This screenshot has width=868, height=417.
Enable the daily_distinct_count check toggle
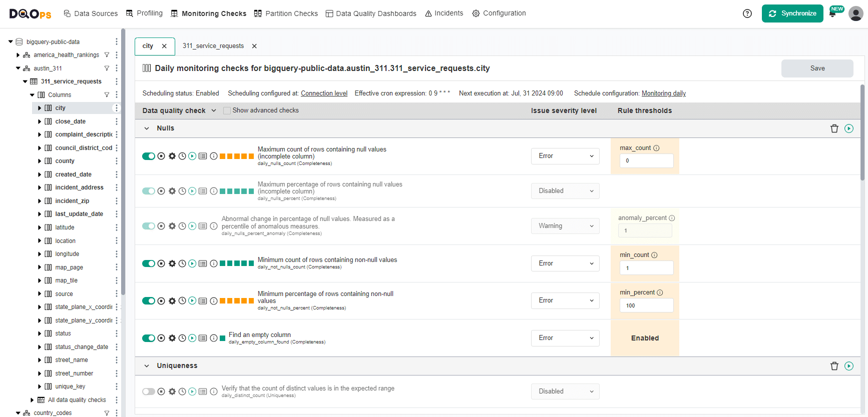[149, 391]
